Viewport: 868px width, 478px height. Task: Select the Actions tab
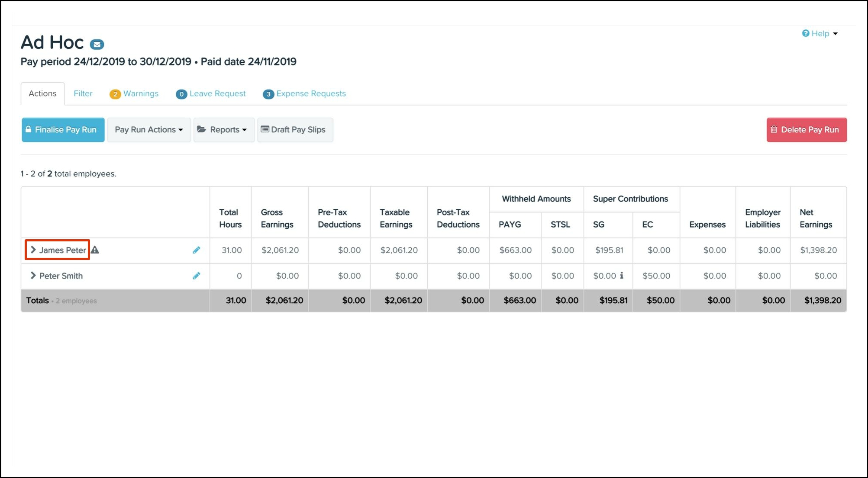pyautogui.click(x=42, y=93)
